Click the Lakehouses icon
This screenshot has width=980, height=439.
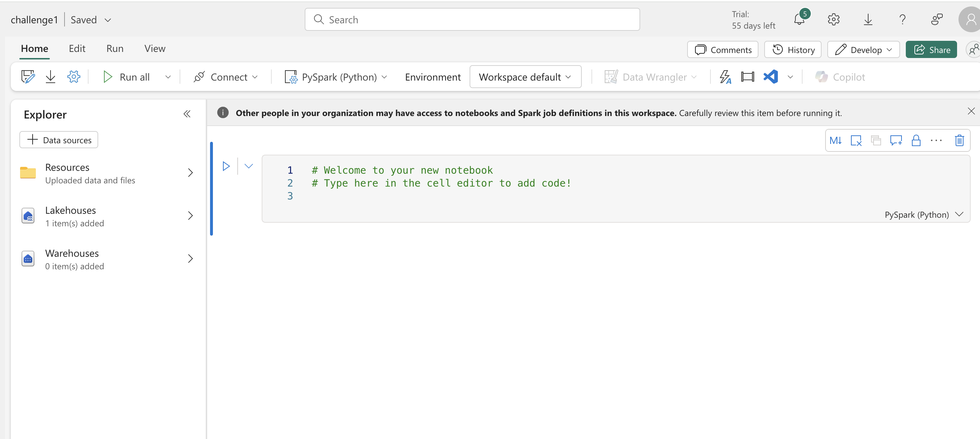tap(28, 216)
